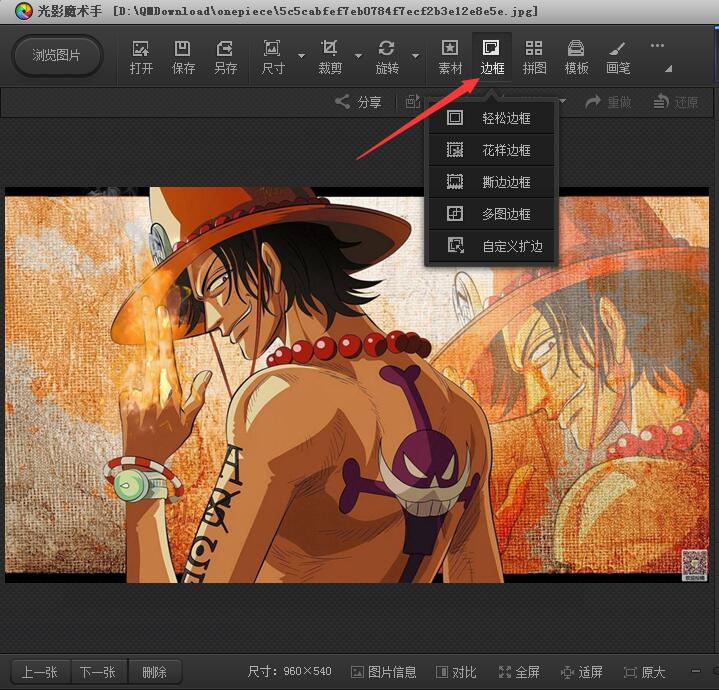719x690 pixels.
Task: Click the 另存 (Save As) icon
Action: [225, 56]
